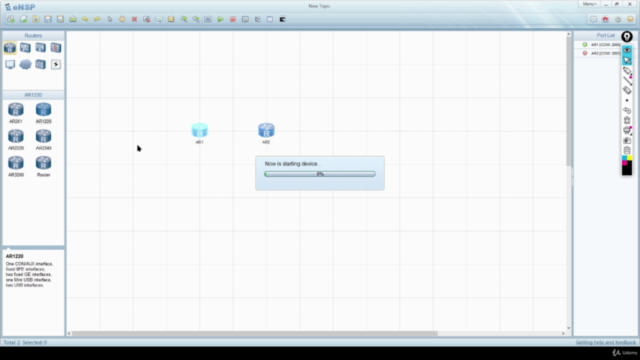640x360 pixels.
Task: Select the AR2 router on canvas
Action: point(266,130)
